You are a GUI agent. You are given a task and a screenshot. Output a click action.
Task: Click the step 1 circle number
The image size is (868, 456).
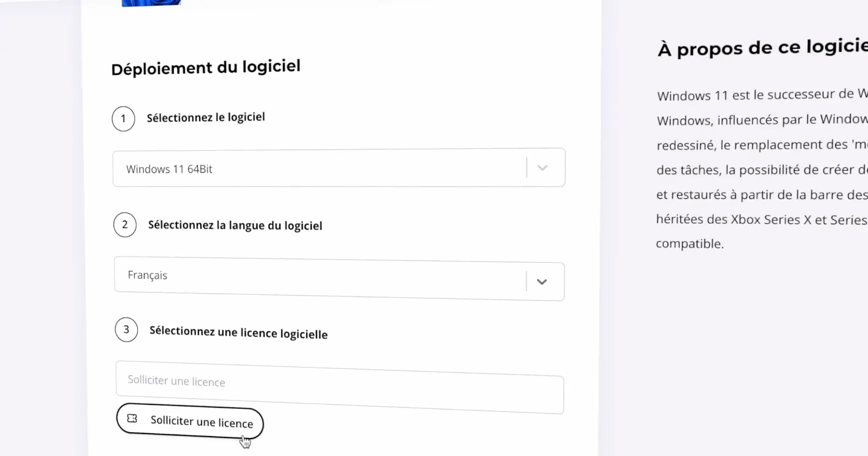(123, 119)
